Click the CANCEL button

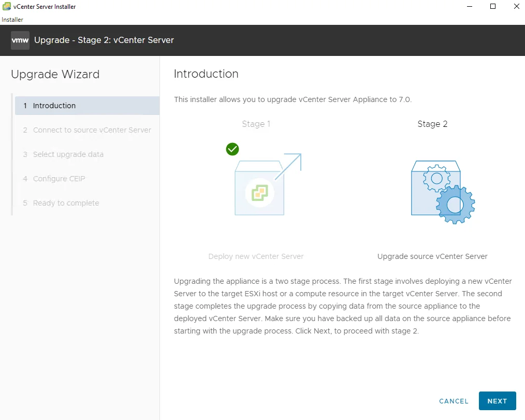point(454,401)
